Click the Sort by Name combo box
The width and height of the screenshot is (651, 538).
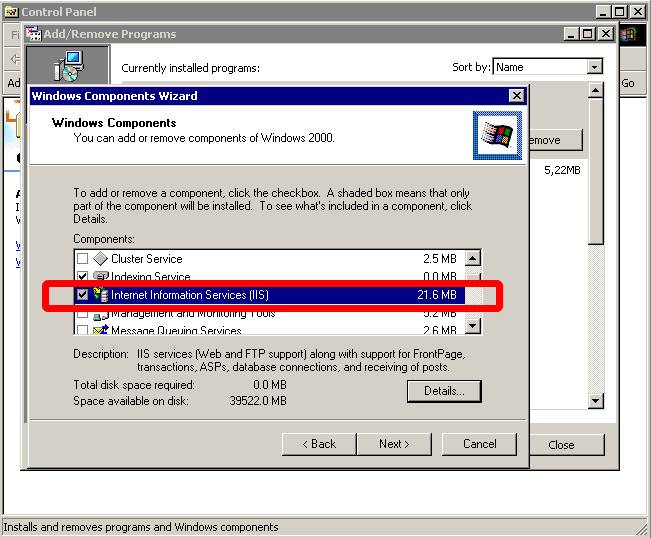[539, 67]
